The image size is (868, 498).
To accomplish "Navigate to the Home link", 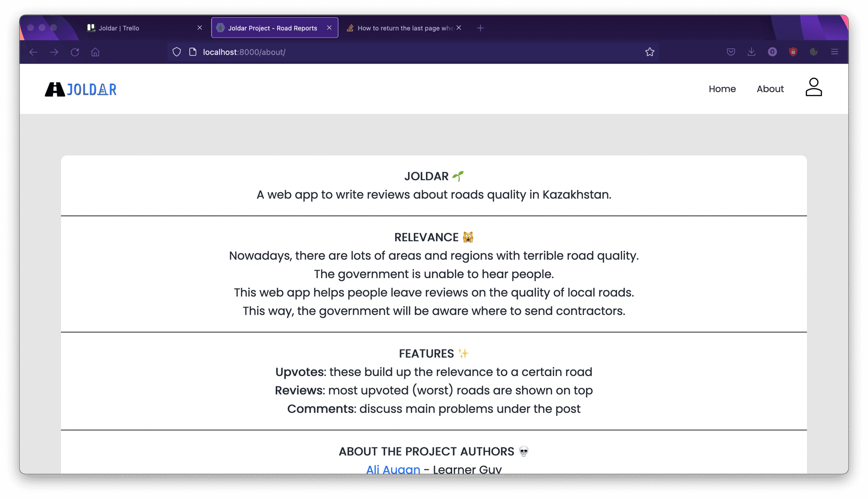I will click(x=722, y=89).
